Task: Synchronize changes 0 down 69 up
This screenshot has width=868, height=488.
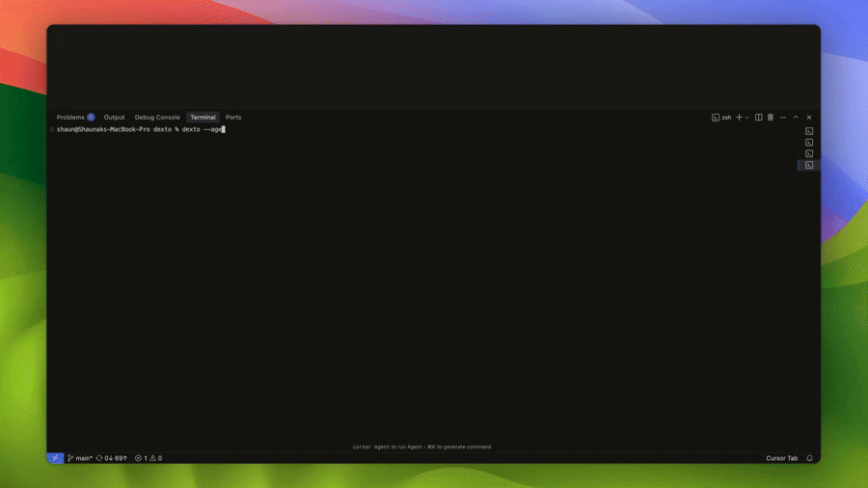Action: [113, 458]
